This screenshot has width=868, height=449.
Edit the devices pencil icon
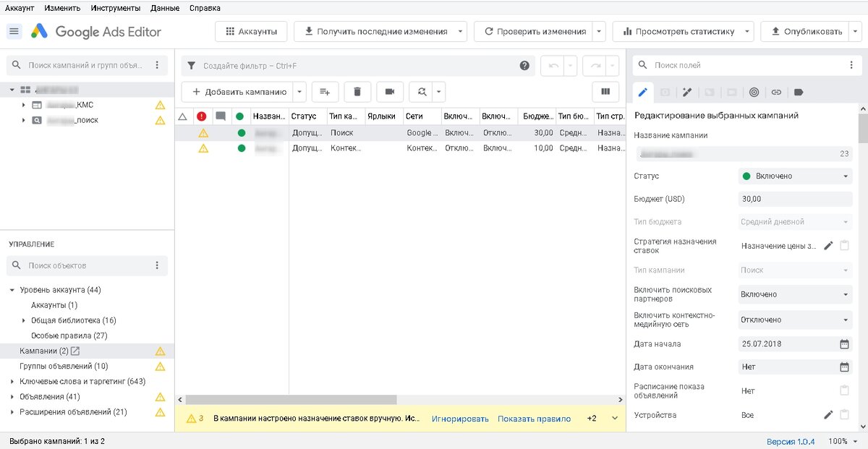pyautogui.click(x=829, y=415)
